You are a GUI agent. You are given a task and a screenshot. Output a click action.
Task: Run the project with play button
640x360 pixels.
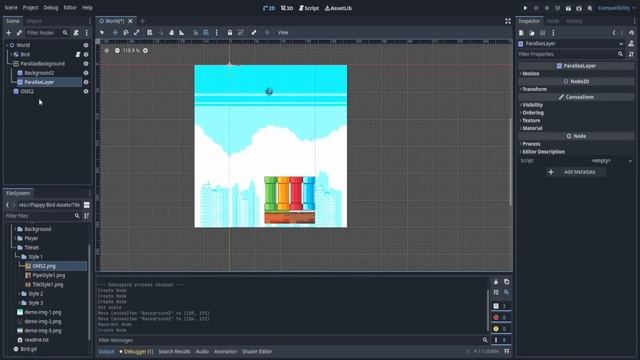(525, 8)
